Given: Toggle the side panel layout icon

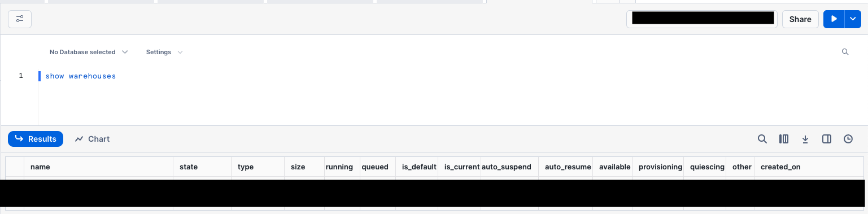Looking at the screenshot, I should [827, 139].
